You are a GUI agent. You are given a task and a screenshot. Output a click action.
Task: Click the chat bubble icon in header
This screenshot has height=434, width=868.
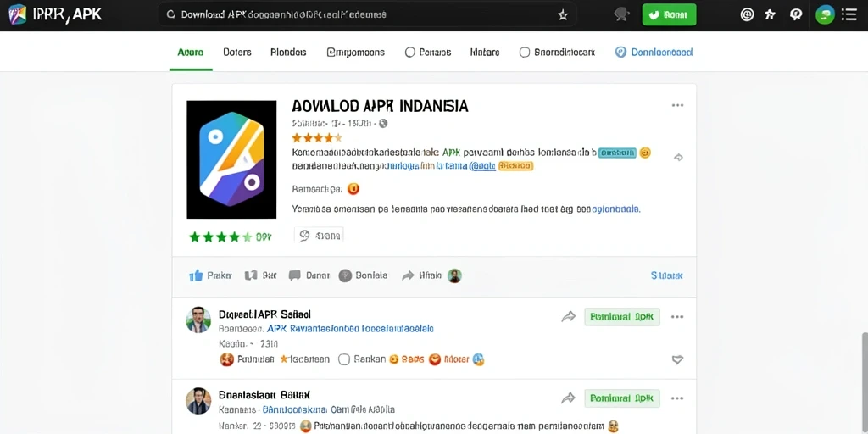coord(622,15)
